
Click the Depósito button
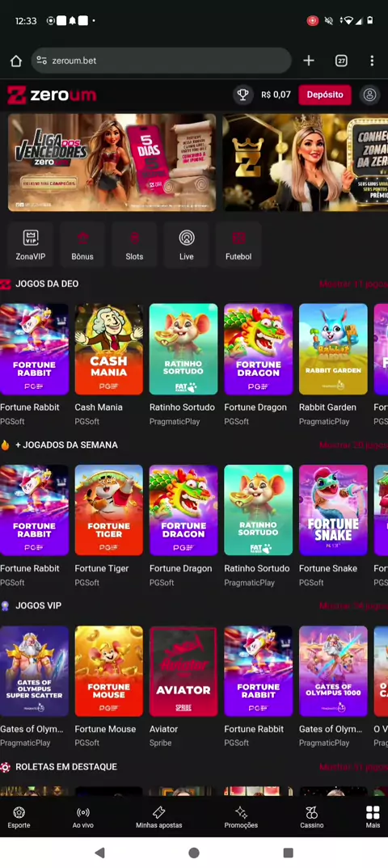325,95
